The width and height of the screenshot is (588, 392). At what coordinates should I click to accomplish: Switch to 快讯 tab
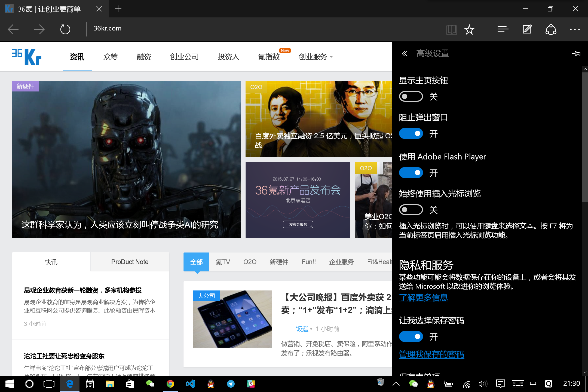point(51,262)
